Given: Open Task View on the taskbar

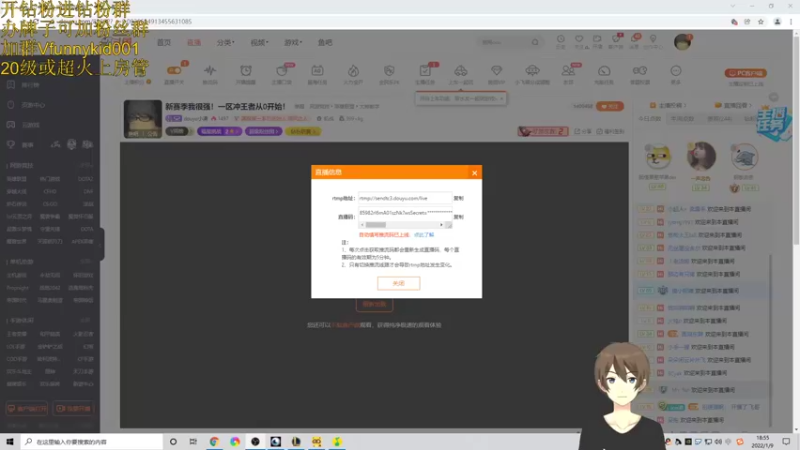Looking at the screenshot, I should click(x=193, y=441).
